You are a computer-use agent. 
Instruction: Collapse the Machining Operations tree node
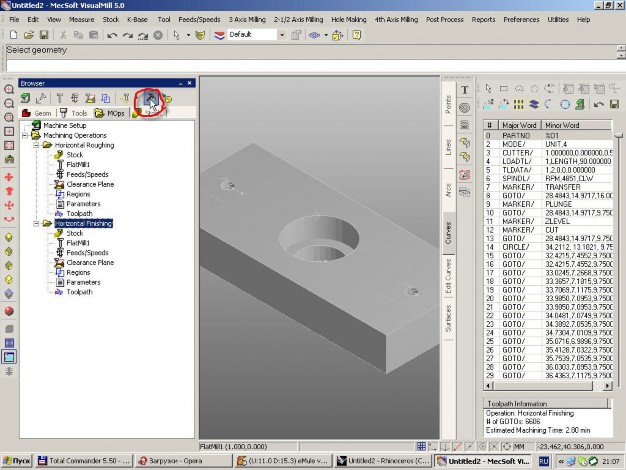pyautogui.click(x=25, y=135)
